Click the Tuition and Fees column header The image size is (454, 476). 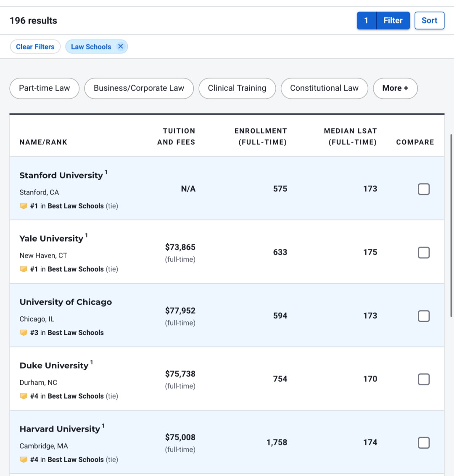coord(176,137)
